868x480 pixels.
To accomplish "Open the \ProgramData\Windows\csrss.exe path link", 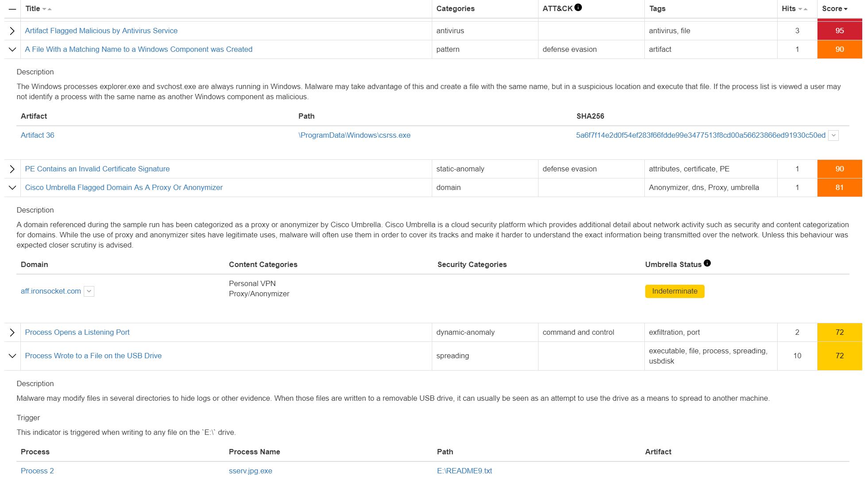I will click(354, 135).
